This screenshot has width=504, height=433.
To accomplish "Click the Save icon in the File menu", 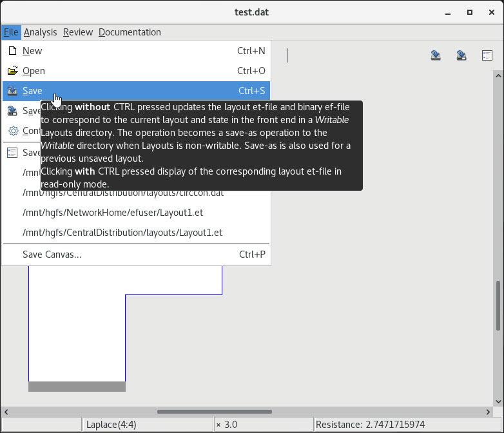I will point(12,91).
